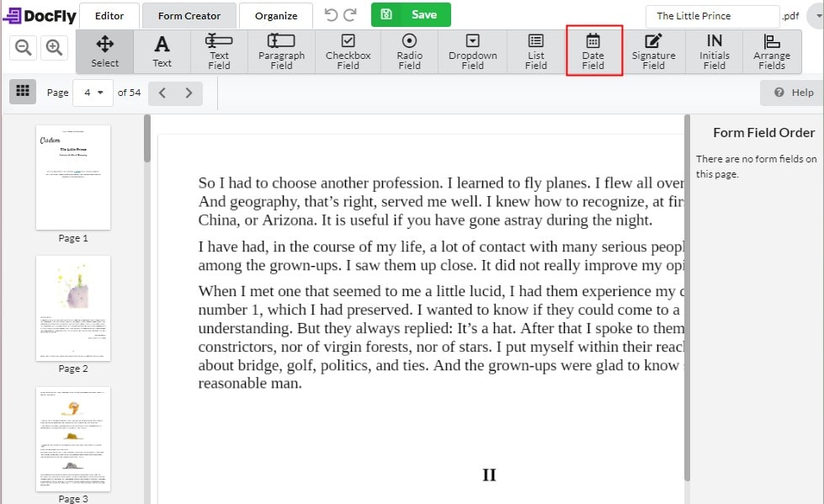Activate the Select tool
The height and width of the screenshot is (504, 824).
click(x=104, y=51)
